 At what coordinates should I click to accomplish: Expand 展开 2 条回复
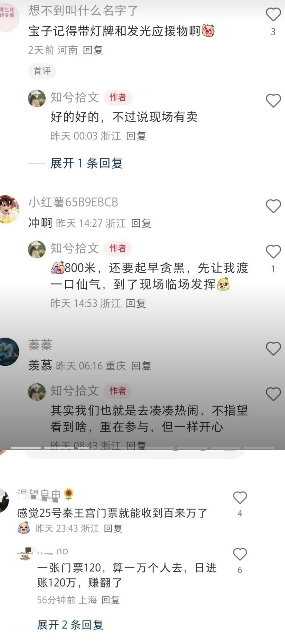[x=70, y=625]
